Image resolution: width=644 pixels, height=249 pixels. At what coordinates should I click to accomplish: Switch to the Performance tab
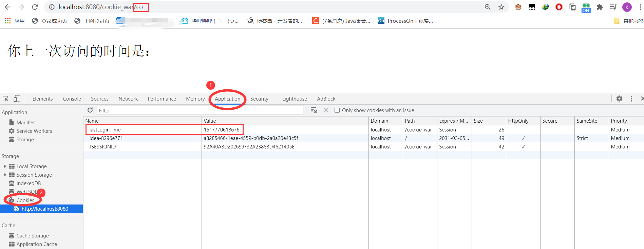pos(162,99)
